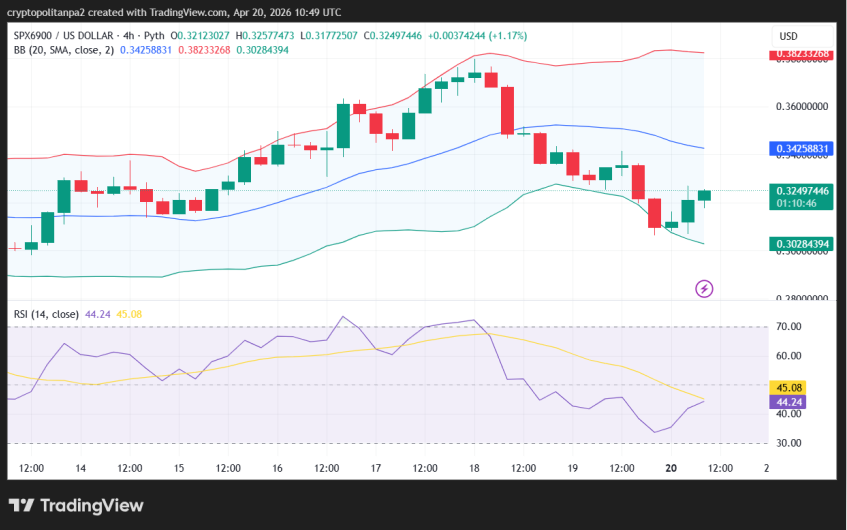Click the TradingView wordmark text
This screenshot has width=847, height=530.
(x=91, y=506)
